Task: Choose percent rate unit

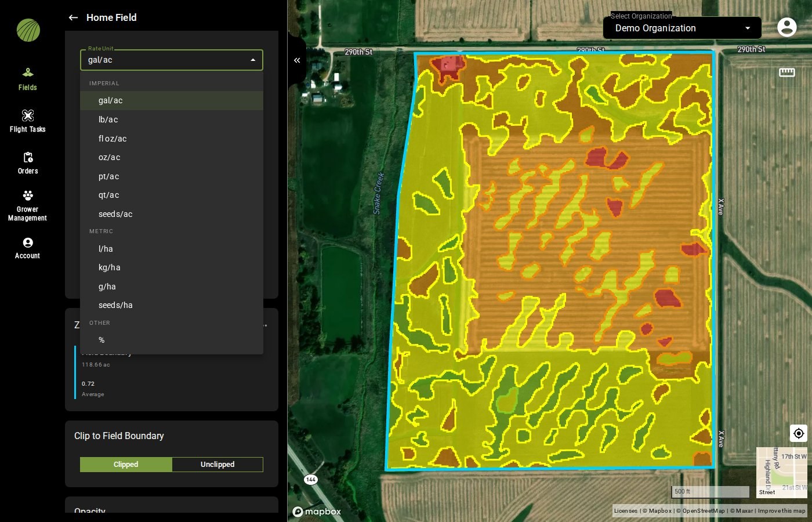Action: coord(172,340)
